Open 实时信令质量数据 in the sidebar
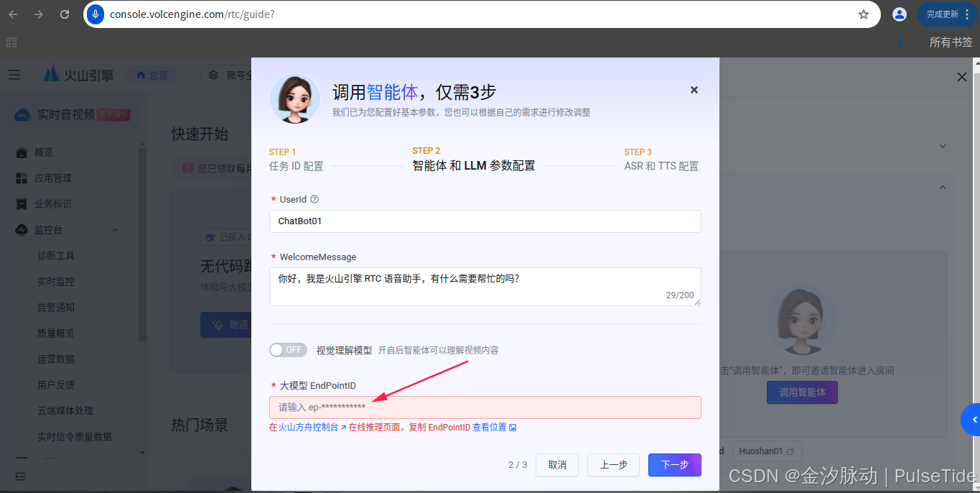Viewport: 980px width, 493px height. point(75,437)
